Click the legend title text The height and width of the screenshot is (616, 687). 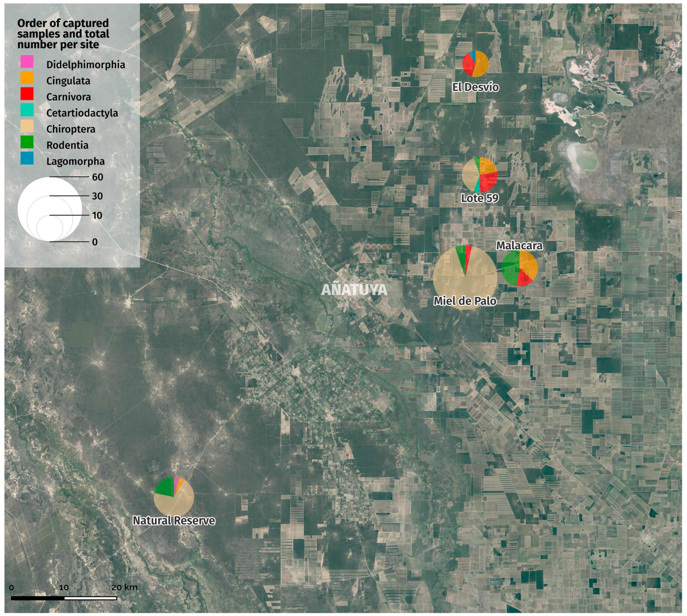pyautogui.click(x=63, y=34)
